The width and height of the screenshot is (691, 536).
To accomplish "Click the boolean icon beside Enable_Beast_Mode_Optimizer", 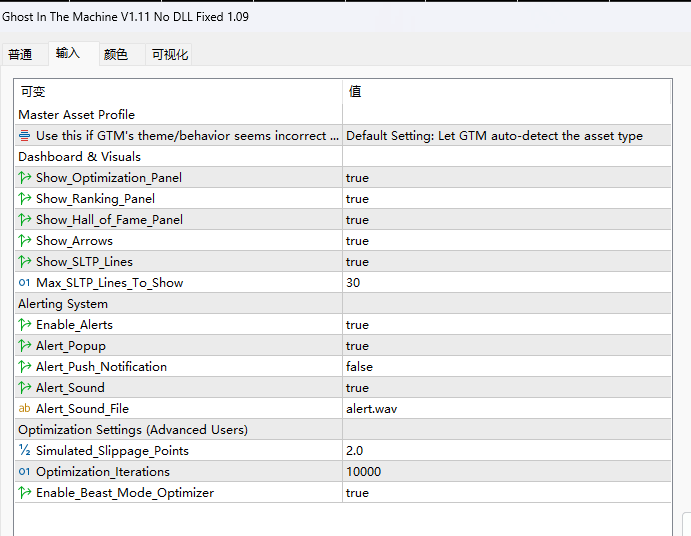I will (x=25, y=493).
